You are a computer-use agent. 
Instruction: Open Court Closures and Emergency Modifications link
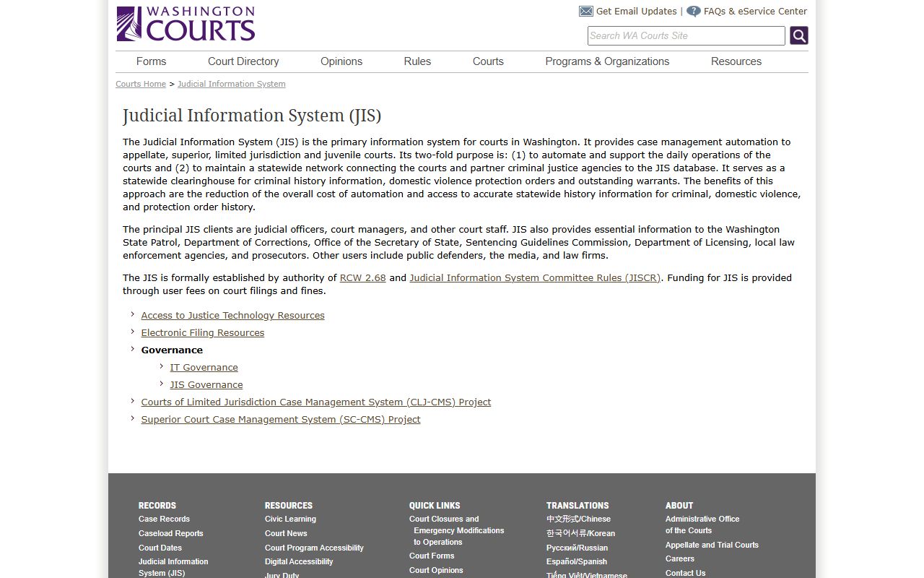click(457, 530)
